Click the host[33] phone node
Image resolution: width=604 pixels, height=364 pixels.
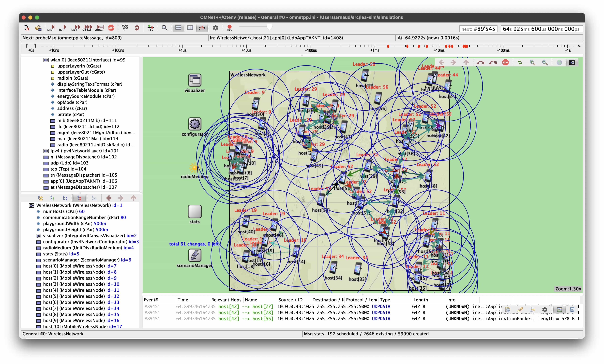click(x=358, y=269)
